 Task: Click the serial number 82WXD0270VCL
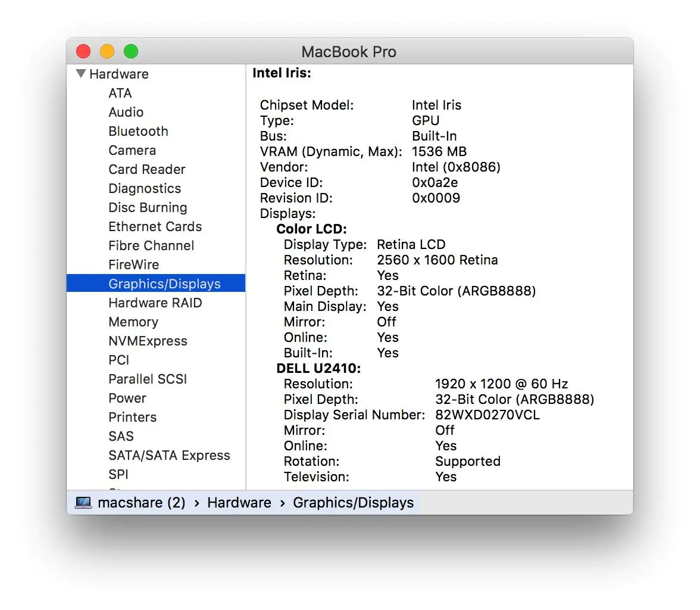pos(487,415)
